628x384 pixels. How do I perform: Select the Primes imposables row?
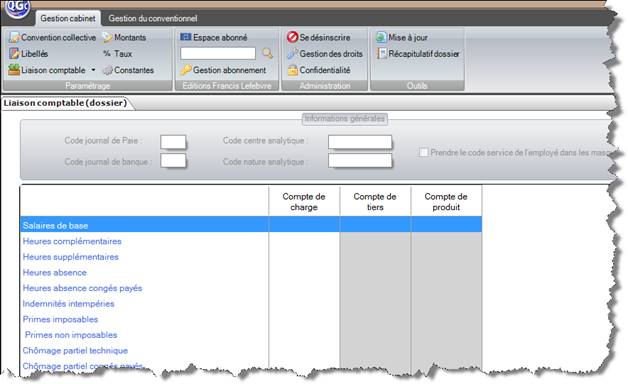pos(251,319)
